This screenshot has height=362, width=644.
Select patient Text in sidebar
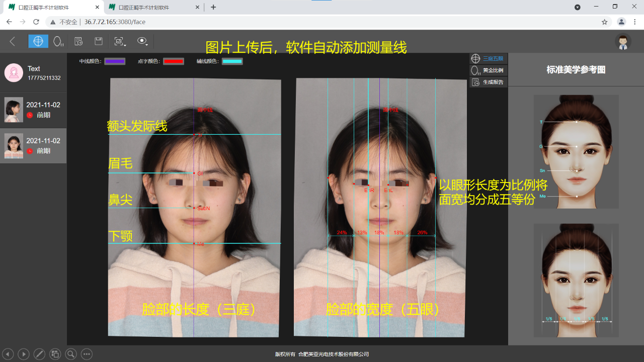(x=33, y=73)
